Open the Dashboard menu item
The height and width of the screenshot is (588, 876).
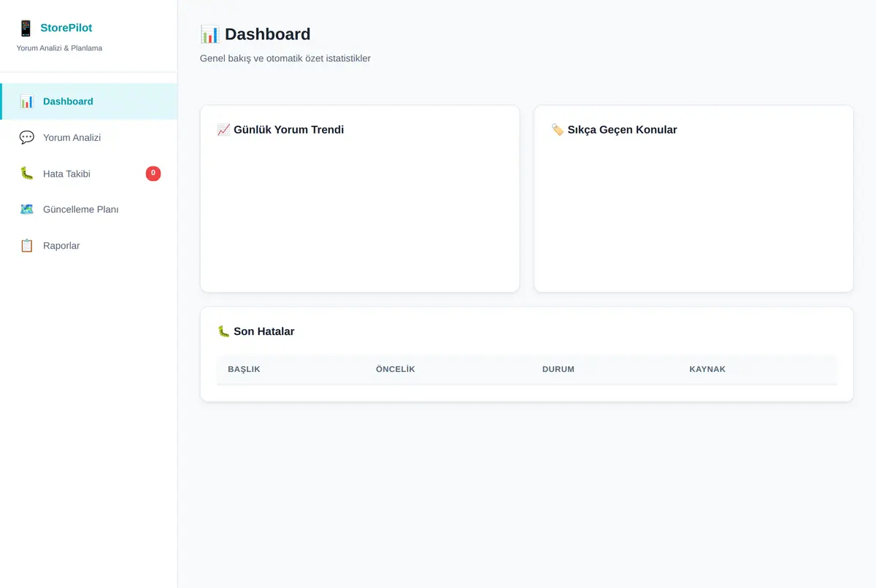[89, 101]
